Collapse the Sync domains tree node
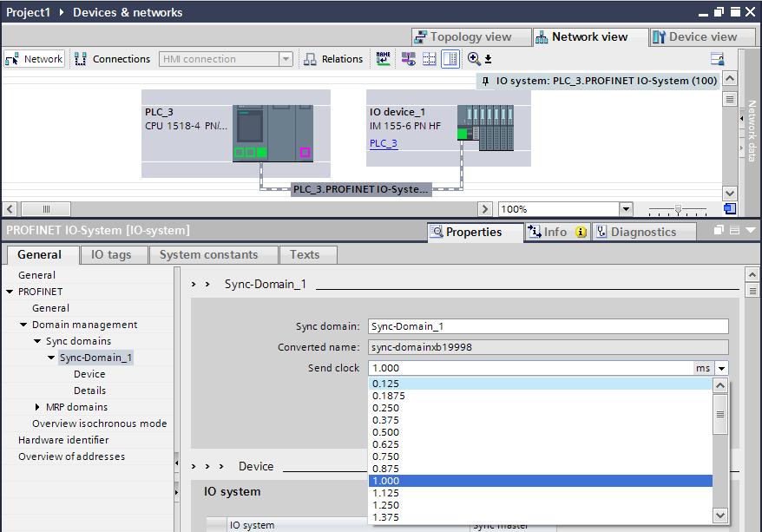This screenshot has height=532, width=762. coord(37,341)
